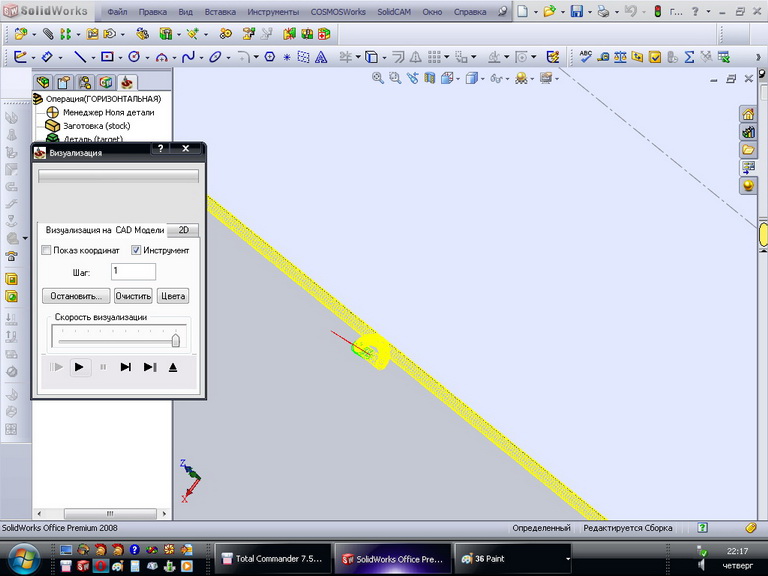Click the Rebuild traffic light icon

point(658,11)
